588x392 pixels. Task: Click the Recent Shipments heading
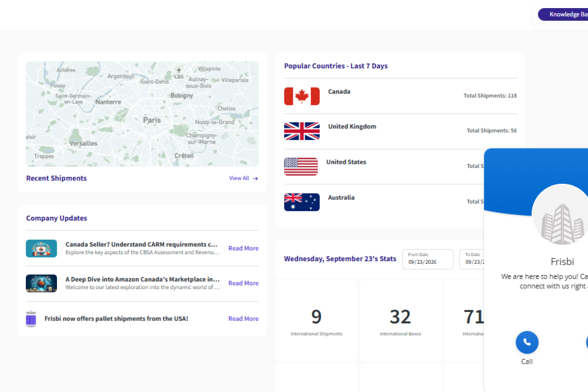(x=57, y=178)
